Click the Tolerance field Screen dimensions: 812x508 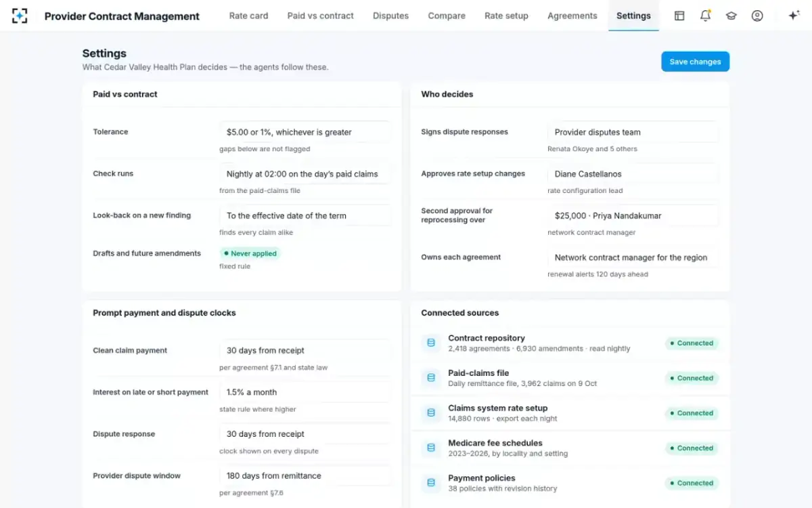click(x=305, y=132)
